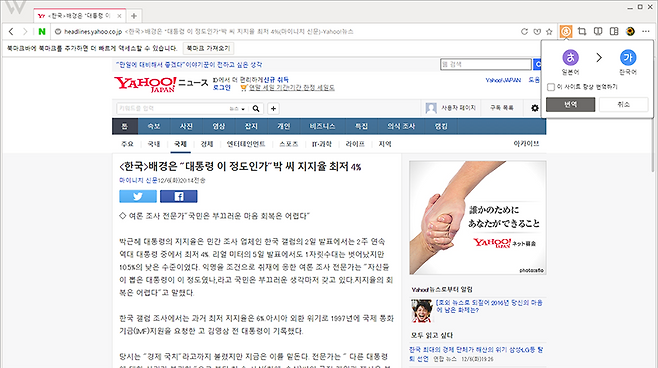Click the heart icon in the address bar

click(x=537, y=31)
